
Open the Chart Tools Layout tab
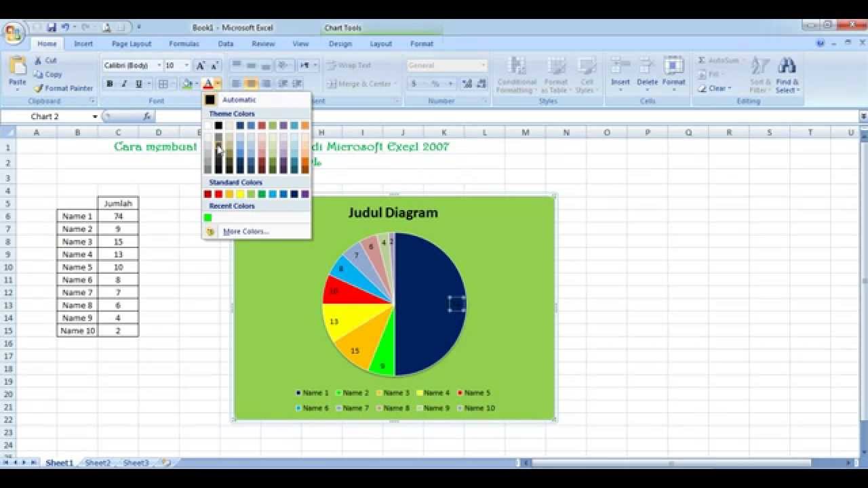[380, 43]
